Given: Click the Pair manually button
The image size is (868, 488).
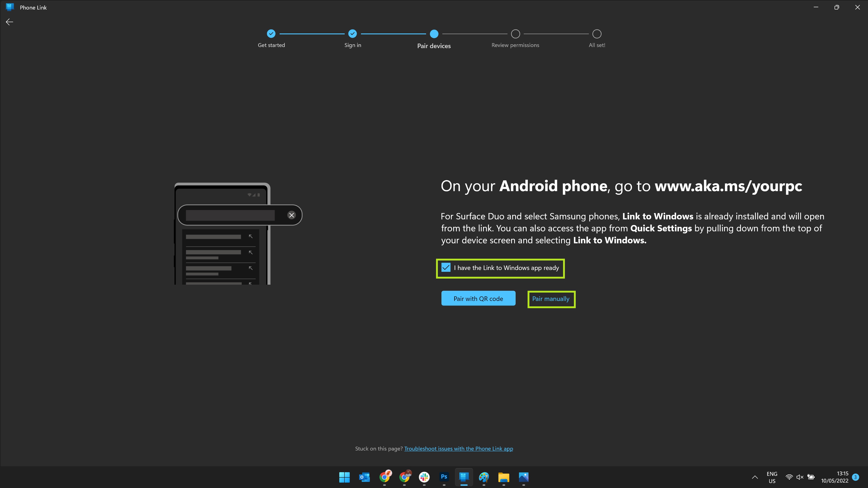Looking at the screenshot, I should coord(550,298).
